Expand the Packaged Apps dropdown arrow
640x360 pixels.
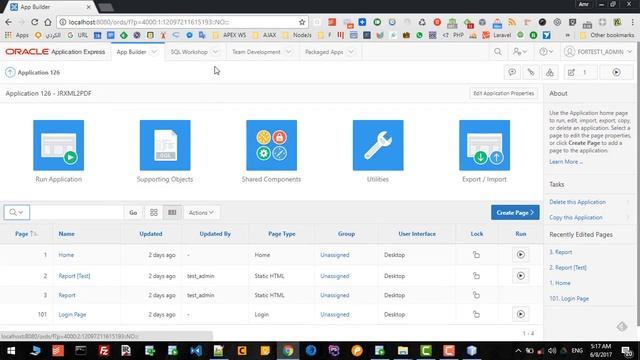tap(351, 52)
